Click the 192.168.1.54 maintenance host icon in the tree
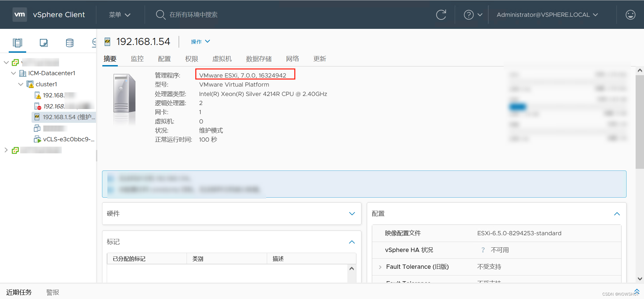This screenshot has height=299, width=644. pos(37,117)
